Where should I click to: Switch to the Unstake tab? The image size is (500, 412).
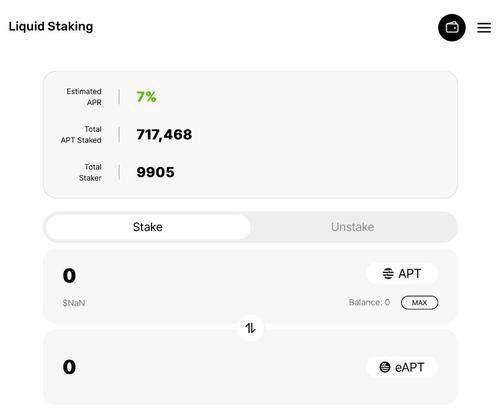[x=352, y=227]
